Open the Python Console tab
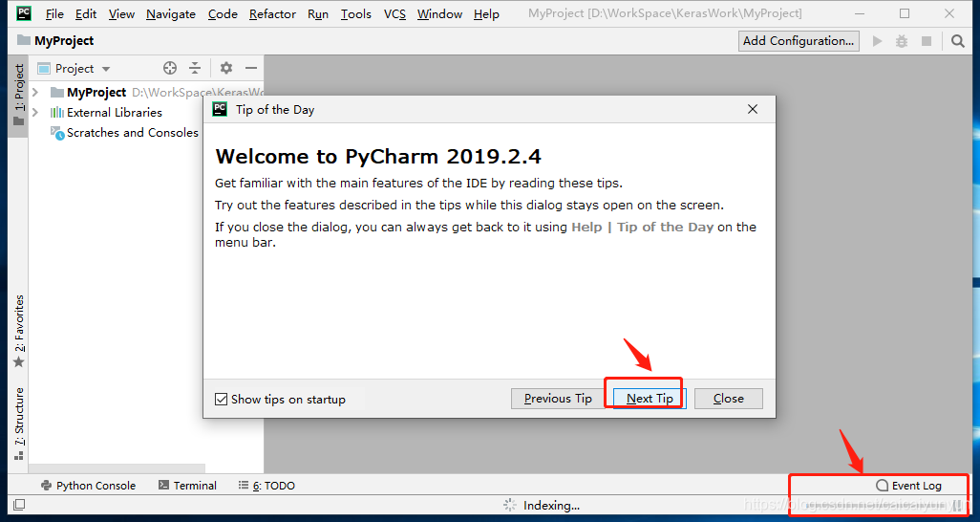 88,485
